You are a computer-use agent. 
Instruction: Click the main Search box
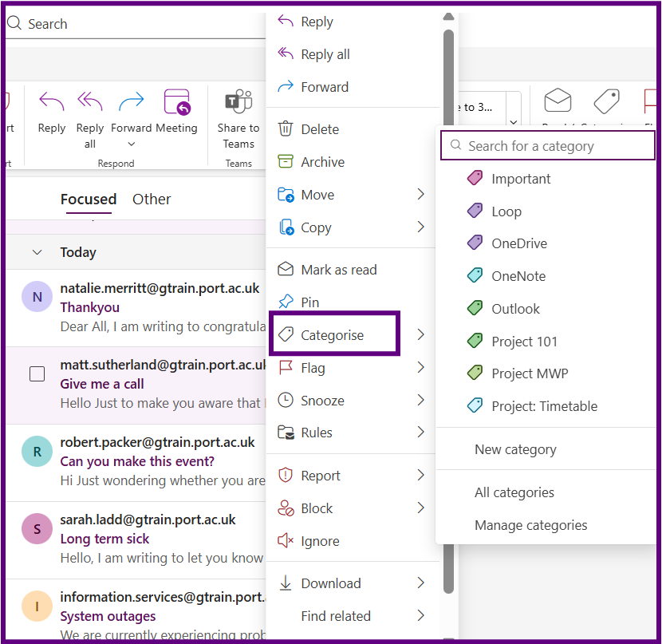tap(136, 24)
